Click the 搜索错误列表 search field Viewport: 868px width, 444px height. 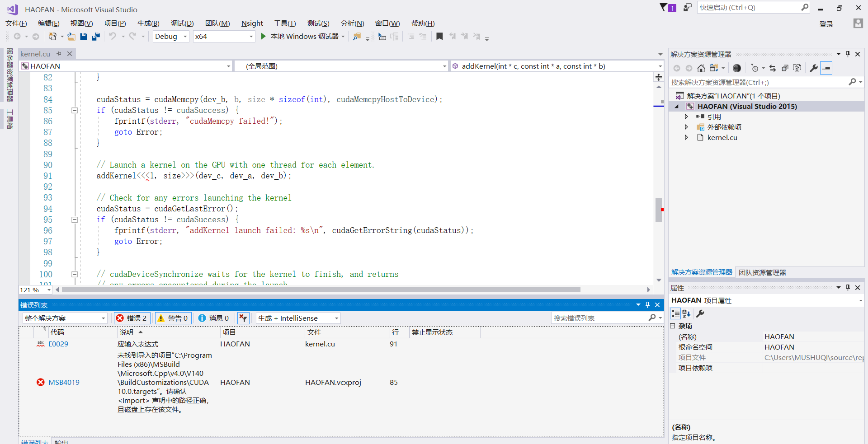click(607, 318)
